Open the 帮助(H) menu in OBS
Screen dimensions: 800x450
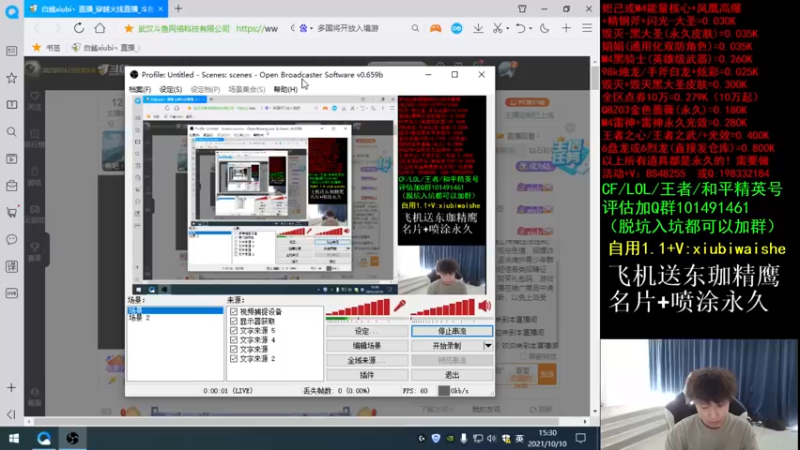(286, 89)
